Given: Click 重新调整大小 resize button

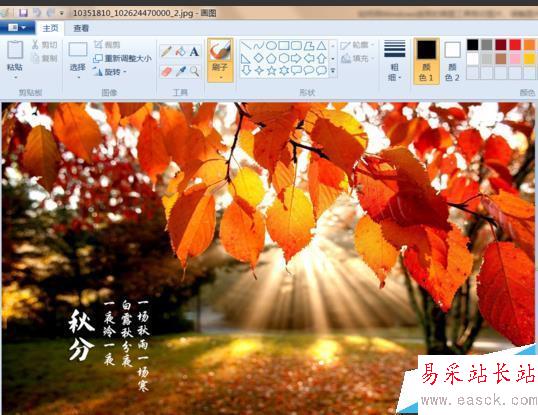Looking at the screenshot, I should tap(122, 58).
